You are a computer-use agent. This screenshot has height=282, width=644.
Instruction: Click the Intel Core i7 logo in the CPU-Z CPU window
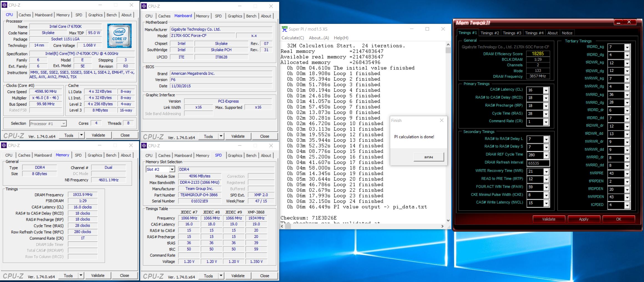(x=119, y=36)
